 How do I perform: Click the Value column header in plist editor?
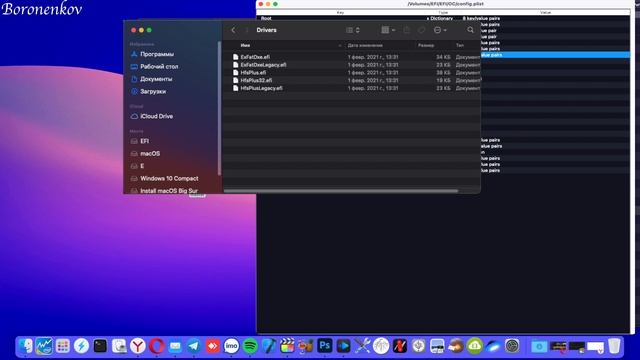[x=546, y=13]
